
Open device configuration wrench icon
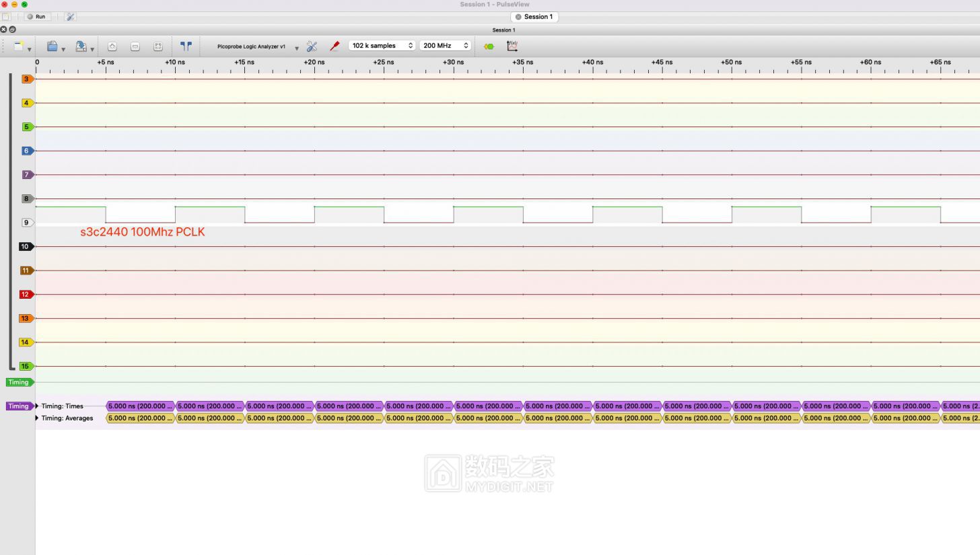(312, 46)
